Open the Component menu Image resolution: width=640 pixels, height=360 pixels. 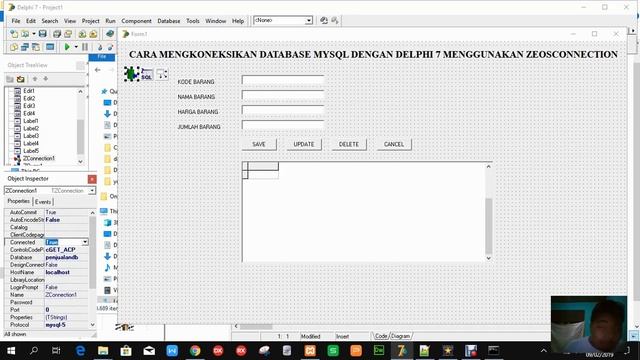[x=136, y=21]
